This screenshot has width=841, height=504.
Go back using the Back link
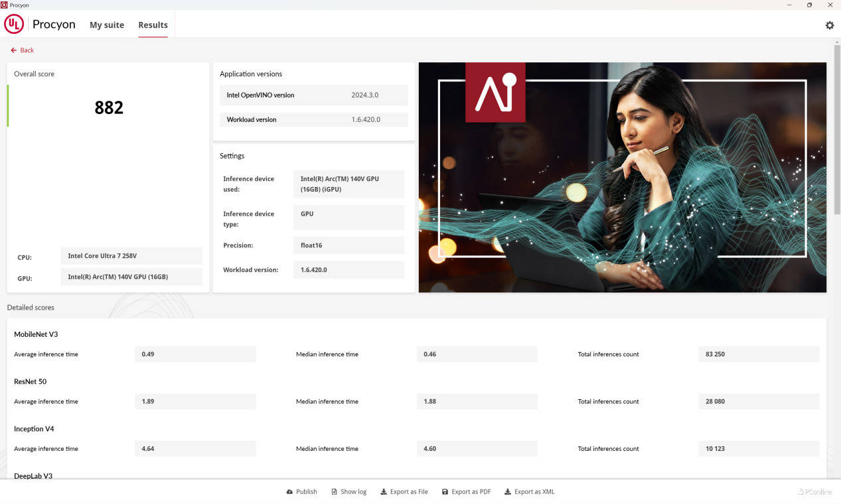point(27,50)
